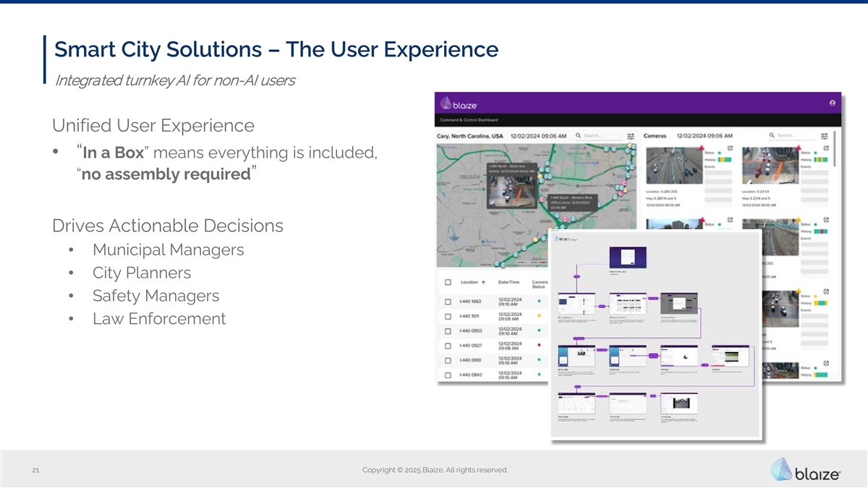868x488 pixels.
Task: Click the Blaize logo in slide footer
Action: tap(806, 469)
